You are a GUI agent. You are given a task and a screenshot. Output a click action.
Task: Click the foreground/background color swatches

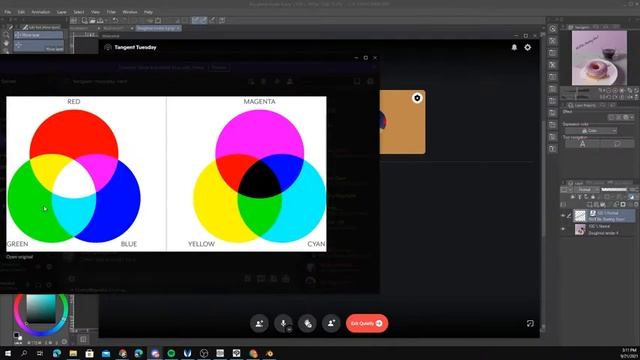pos(17,336)
